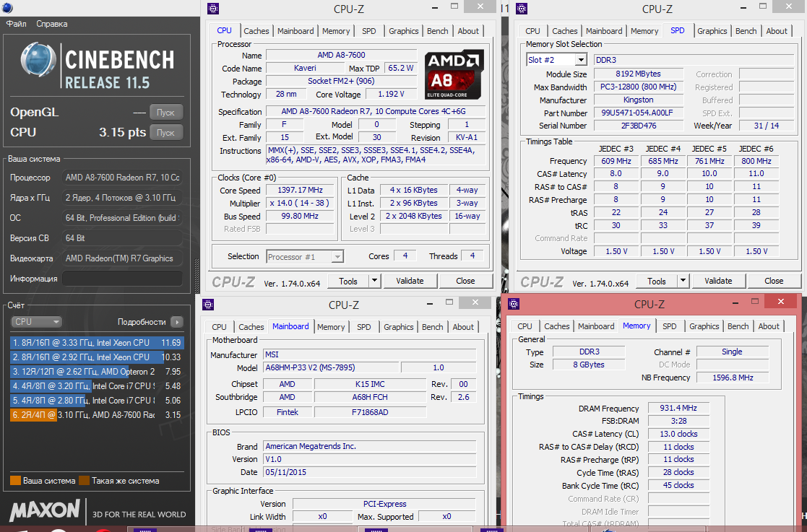Open Memory tab in SPD window
This screenshot has width=807, height=532.
coord(644,31)
